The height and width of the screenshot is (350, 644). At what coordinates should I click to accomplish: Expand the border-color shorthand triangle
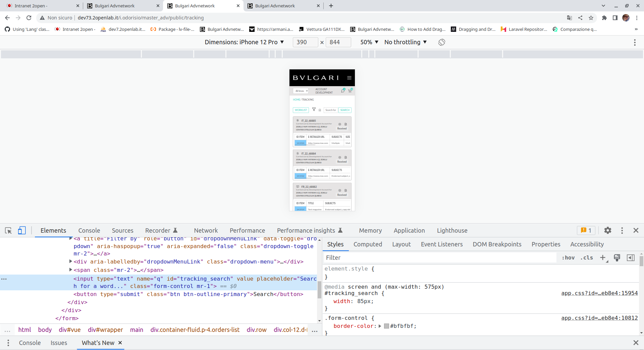pos(380,326)
